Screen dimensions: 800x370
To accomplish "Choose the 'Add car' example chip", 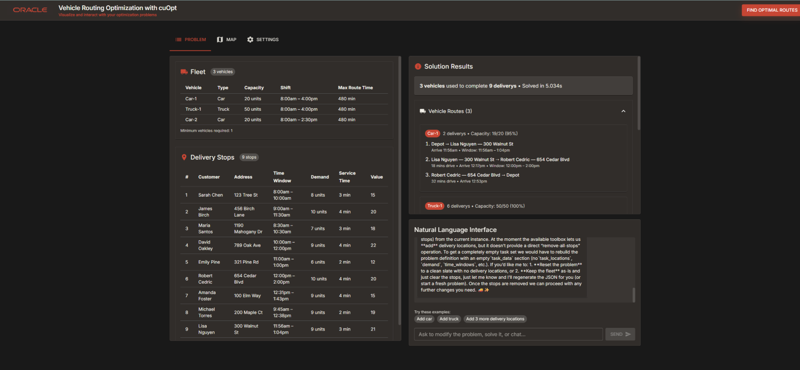I will point(424,319).
